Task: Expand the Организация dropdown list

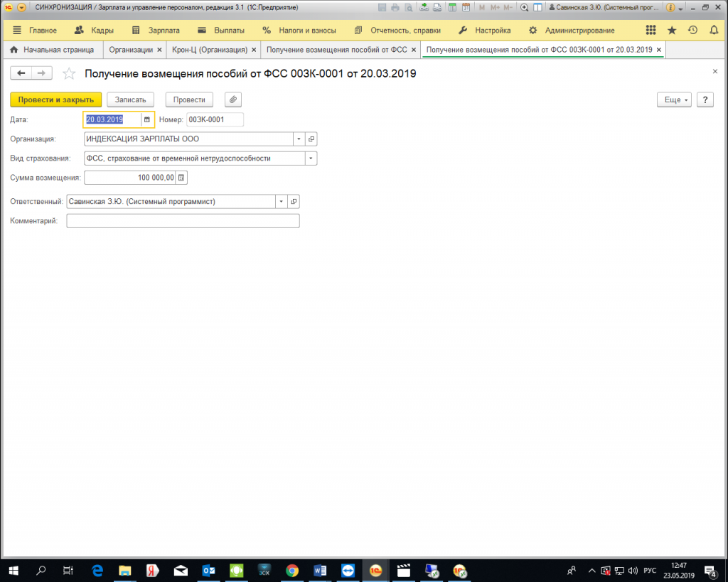Action: [x=299, y=139]
